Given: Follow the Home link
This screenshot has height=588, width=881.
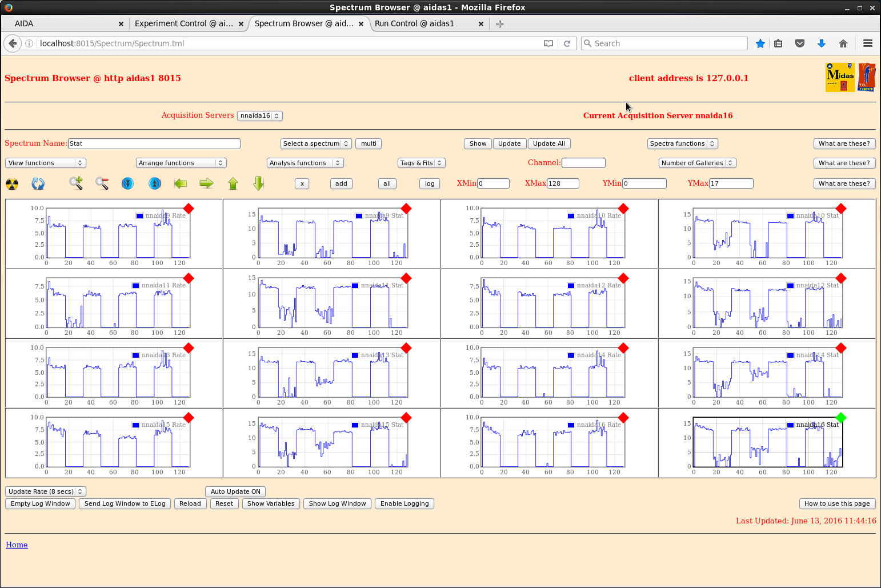Looking at the screenshot, I should point(17,545).
